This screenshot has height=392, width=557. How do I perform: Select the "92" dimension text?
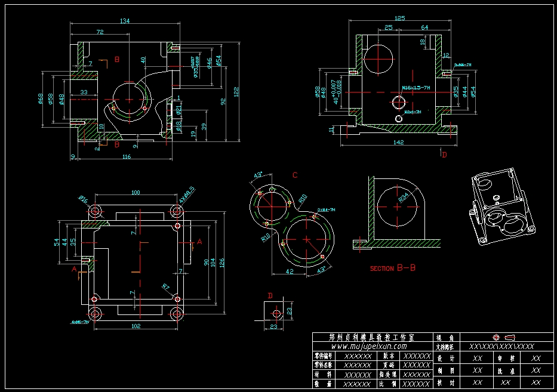(x=223, y=101)
